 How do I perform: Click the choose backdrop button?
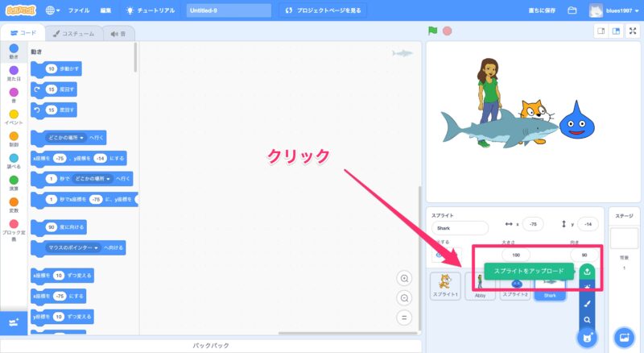623,336
